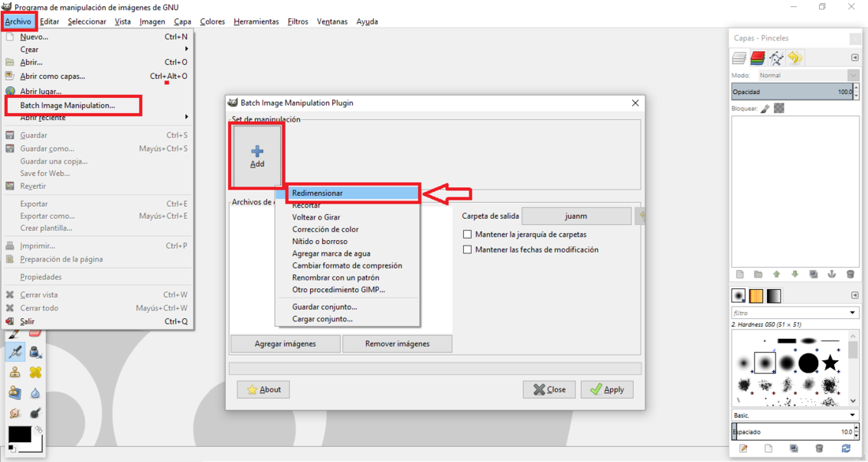Select the Blur/Sharpen water drop tool
Viewport: 868px width, 462px height.
click(36, 393)
